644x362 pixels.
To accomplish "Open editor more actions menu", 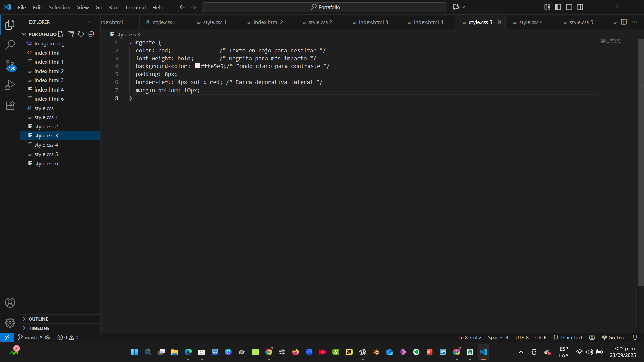I will pos(634,22).
